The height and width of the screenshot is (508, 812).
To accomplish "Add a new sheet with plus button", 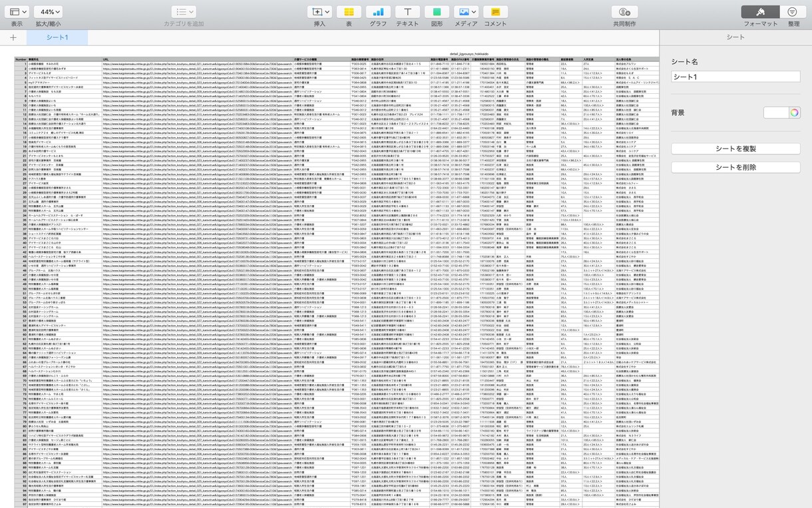I will (13, 37).
